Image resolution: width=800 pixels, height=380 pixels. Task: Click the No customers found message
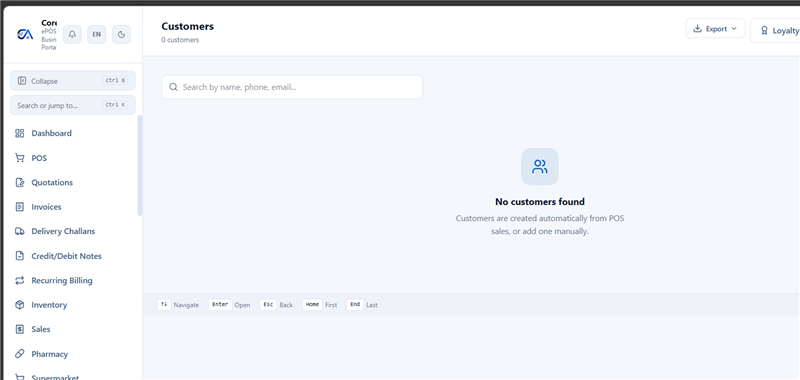540,202
